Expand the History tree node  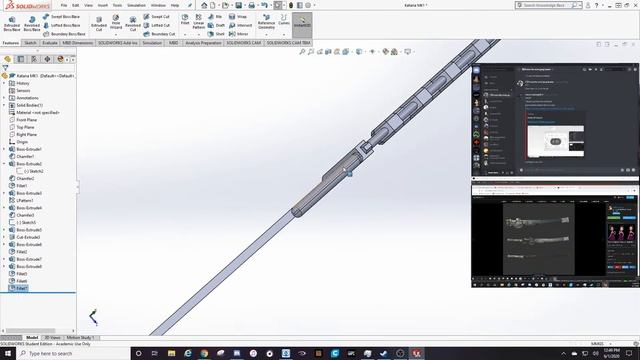click(4, 83)
